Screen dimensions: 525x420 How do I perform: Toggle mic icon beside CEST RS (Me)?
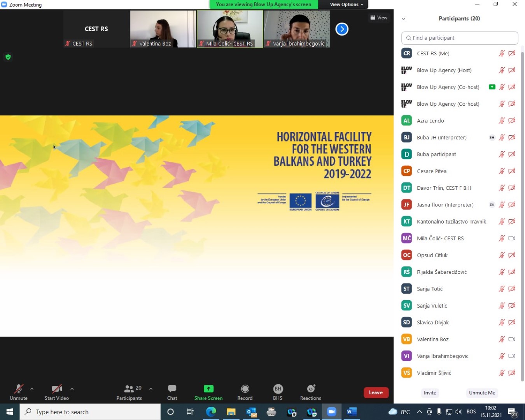502,54
